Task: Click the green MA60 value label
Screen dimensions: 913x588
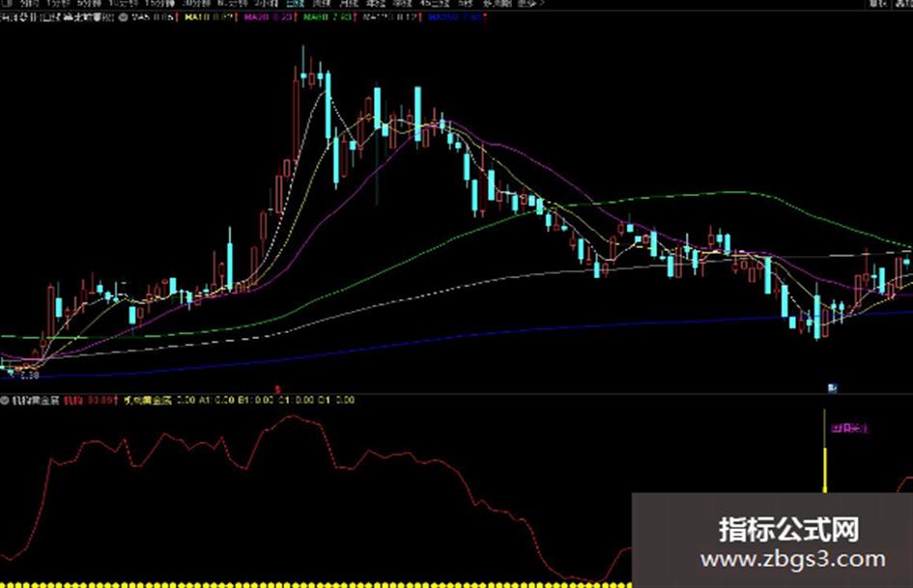Action: 328,17
